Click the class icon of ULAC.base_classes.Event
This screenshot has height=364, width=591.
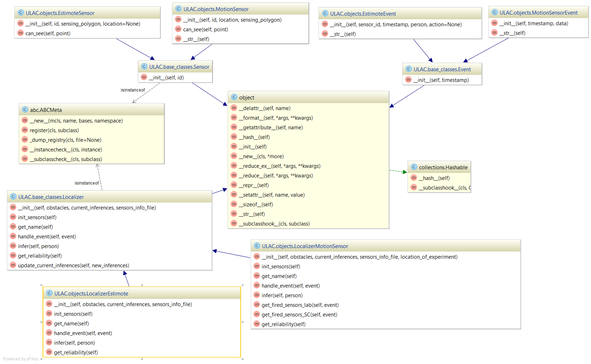pos(409,69)
